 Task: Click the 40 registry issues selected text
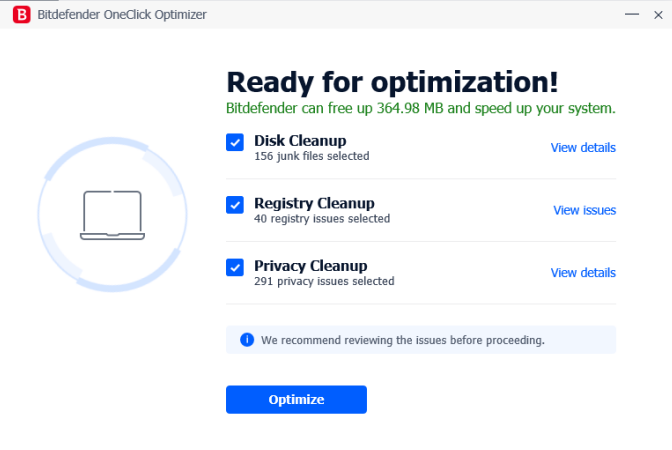pyautogui.click(x=322, y=219)
